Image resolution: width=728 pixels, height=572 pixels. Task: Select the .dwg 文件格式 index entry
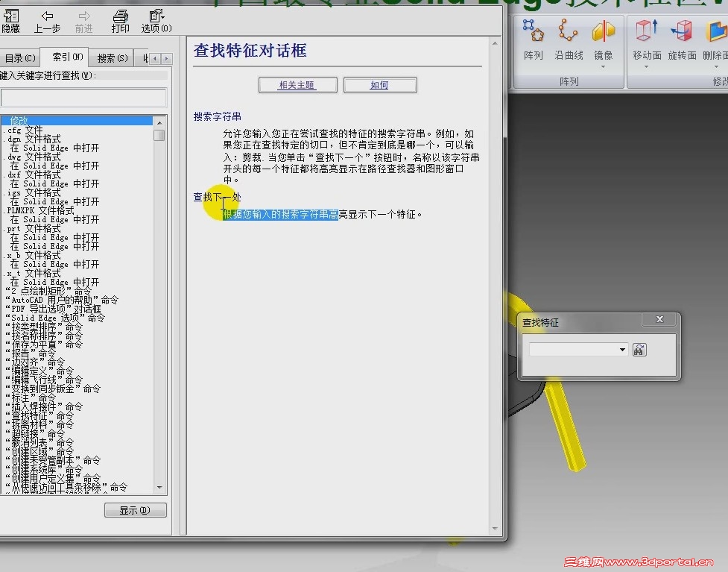click(x=33, y=157)
